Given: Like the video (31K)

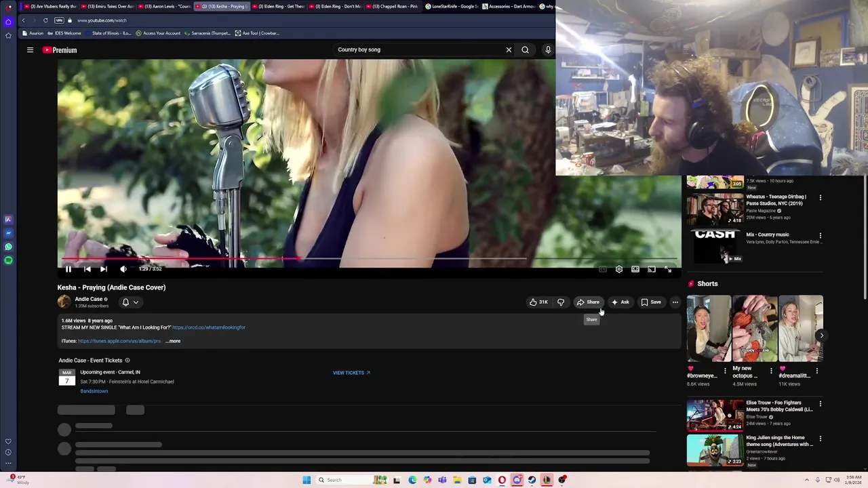Looking at the screenshot, I should (x=538, y=302).
